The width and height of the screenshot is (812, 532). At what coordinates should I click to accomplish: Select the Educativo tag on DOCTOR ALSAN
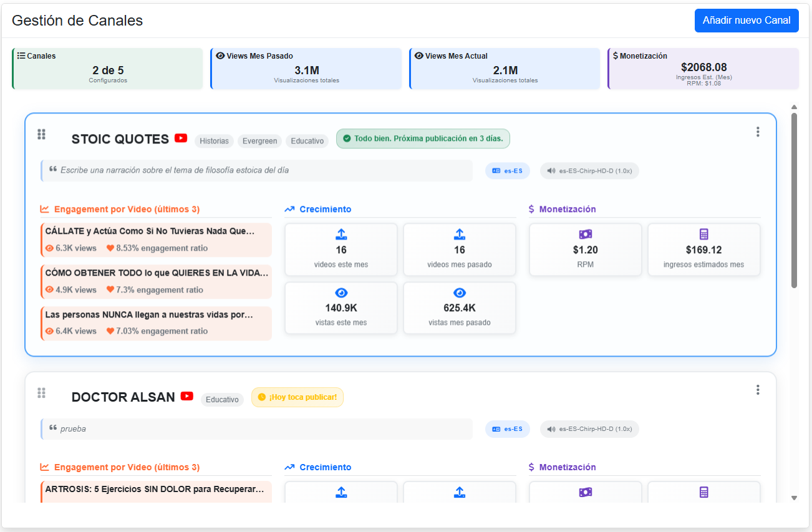click(x=223, y=399)
